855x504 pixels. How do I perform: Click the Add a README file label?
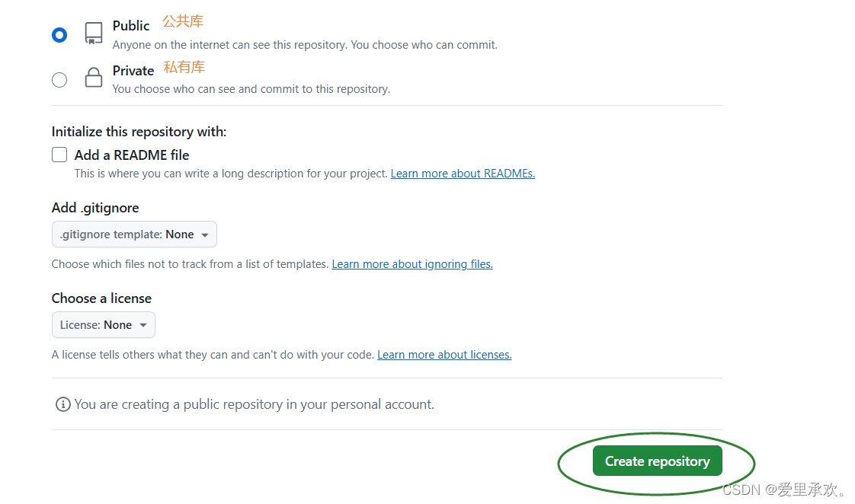tap(132, 155)
